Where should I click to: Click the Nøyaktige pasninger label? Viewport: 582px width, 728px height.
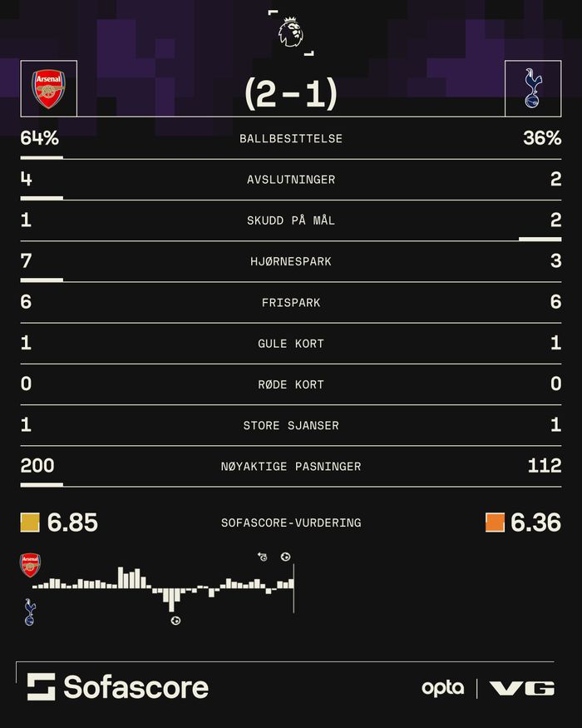click(291, 466)
